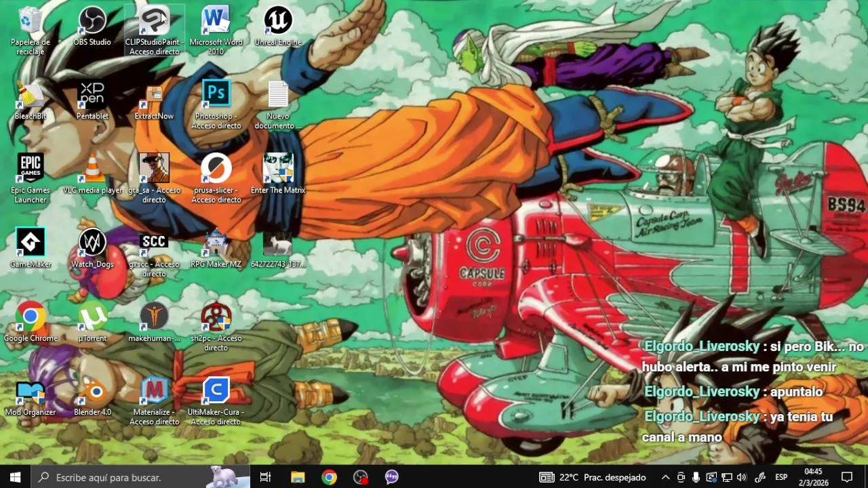Select the ExtractNow desktop icon
The image size is (868, 488).
tap(154, 101)
